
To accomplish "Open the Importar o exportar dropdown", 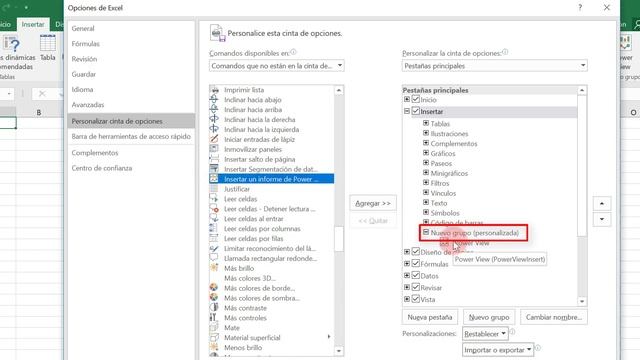I will click(498, 350).
